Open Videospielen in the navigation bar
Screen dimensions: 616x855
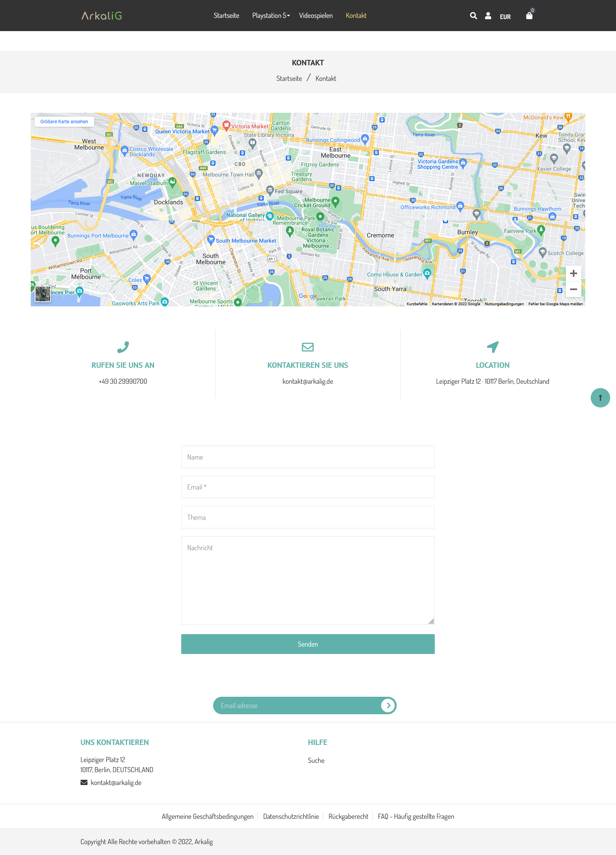click(316, 16)
